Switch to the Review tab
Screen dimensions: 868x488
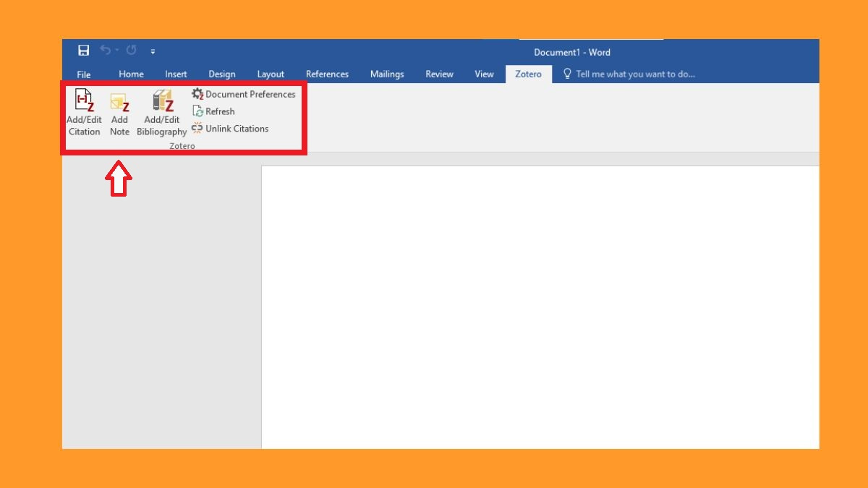(x=439, y=74)
